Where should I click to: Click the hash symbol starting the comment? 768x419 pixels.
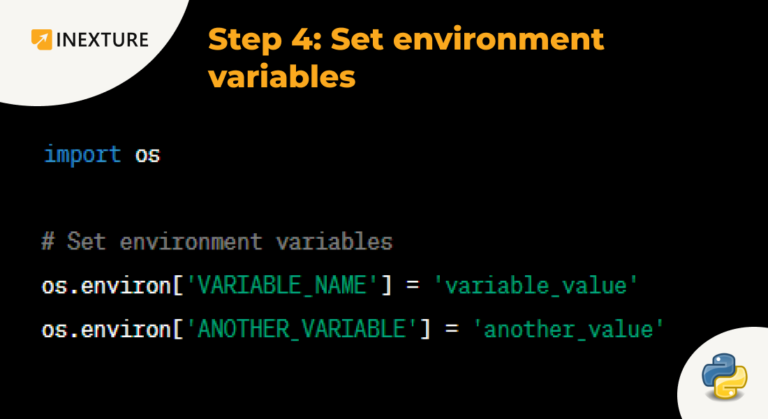(x=48, y=242)
